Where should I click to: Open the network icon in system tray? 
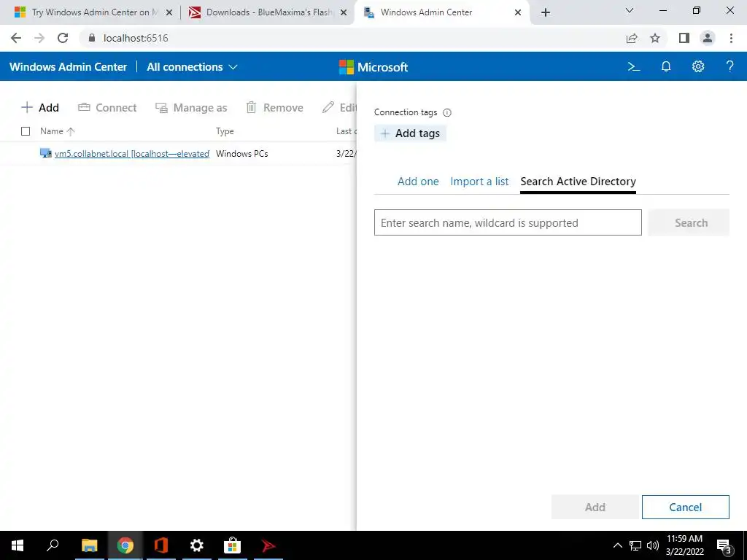pyautogui.click(x=635, y=545)
